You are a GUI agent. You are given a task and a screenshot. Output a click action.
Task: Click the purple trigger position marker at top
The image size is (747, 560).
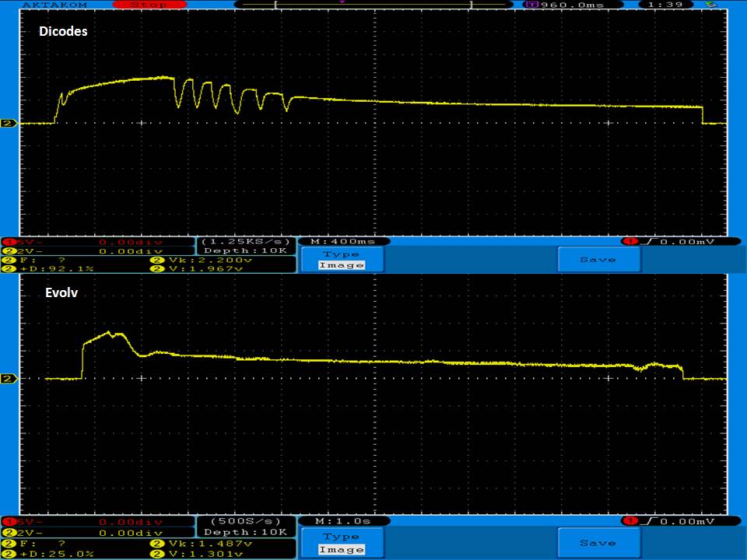(x=341, y=2)
